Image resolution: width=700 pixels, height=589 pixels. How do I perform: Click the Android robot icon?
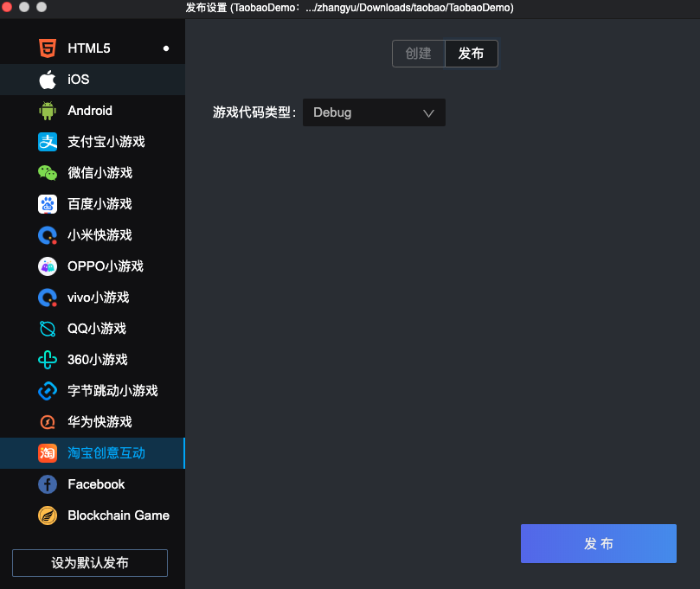48,111
